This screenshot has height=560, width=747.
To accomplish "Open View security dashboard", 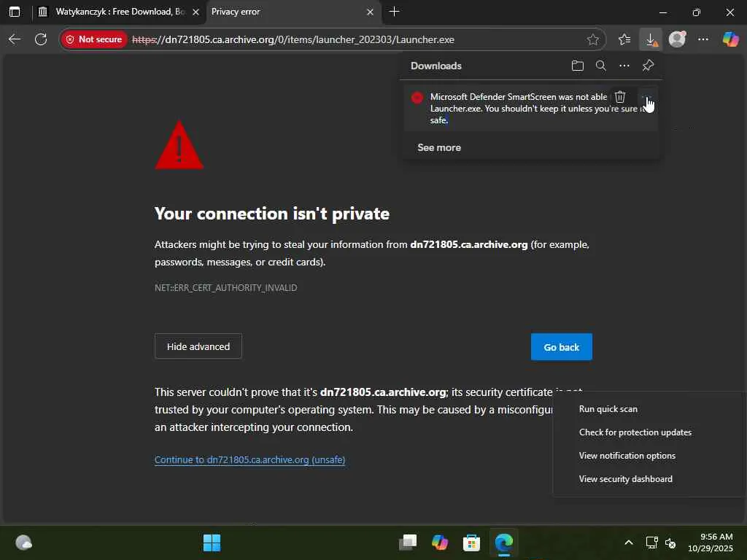I will click(625, 479).
